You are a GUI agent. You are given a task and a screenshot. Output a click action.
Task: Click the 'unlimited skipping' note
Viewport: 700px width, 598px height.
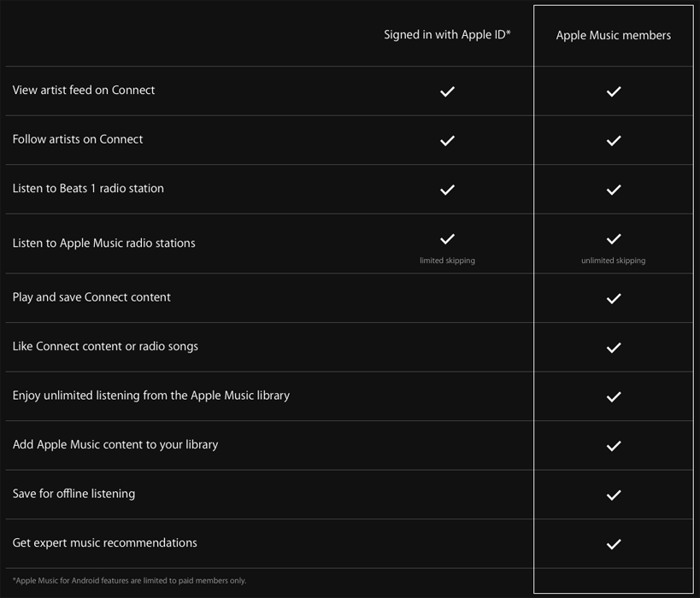pos(614,261)
